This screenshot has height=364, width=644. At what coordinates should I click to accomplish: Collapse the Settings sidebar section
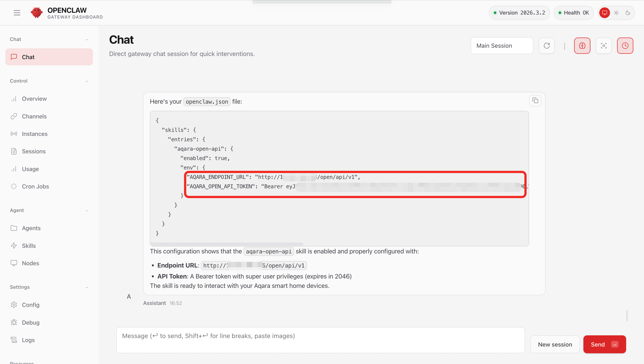point(87,287)
